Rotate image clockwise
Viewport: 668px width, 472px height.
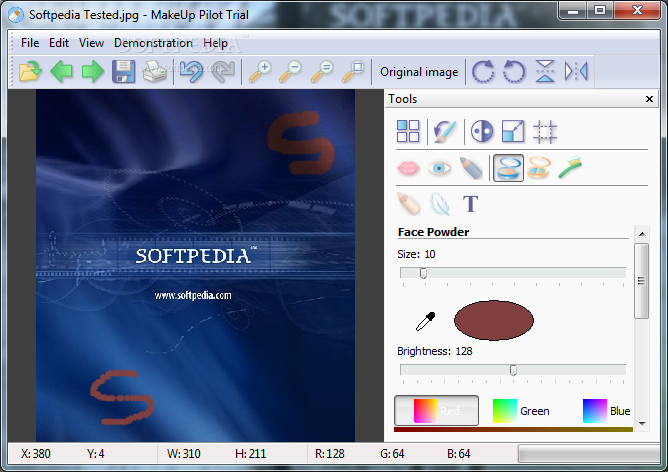tap(483, 71)
